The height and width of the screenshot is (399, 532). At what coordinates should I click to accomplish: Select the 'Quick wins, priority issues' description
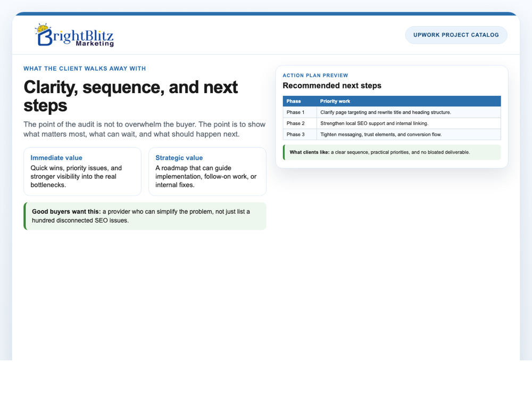tap(76, 177)
